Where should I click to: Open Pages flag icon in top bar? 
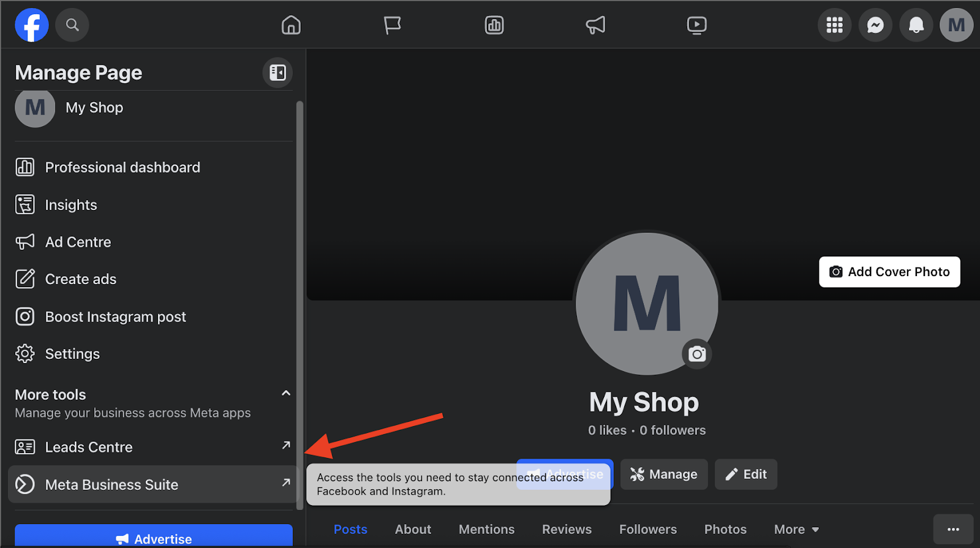tap(392, 25)
